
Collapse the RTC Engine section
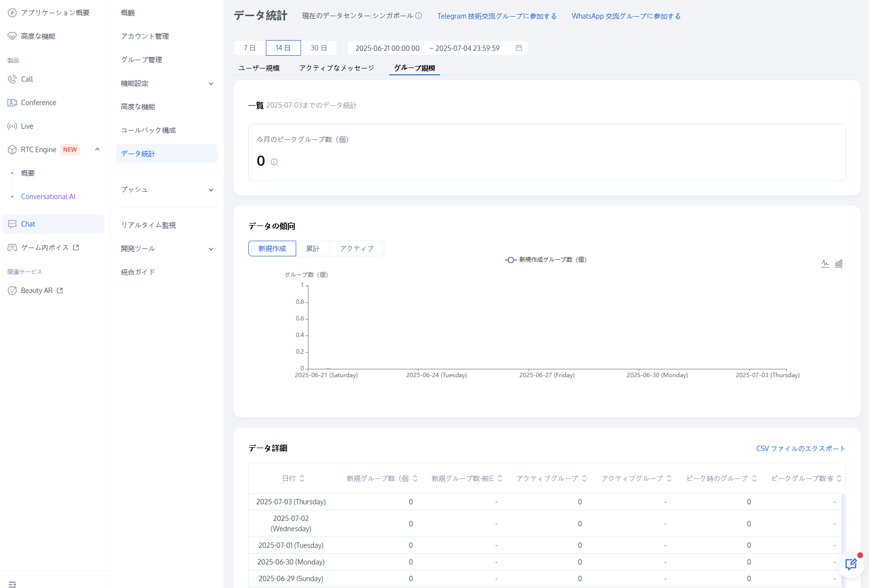[x=97, y=149]
